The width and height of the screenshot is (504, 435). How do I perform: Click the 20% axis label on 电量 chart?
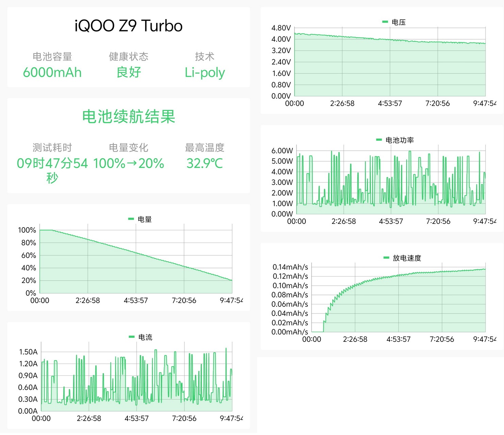click(x=29, y=281)
